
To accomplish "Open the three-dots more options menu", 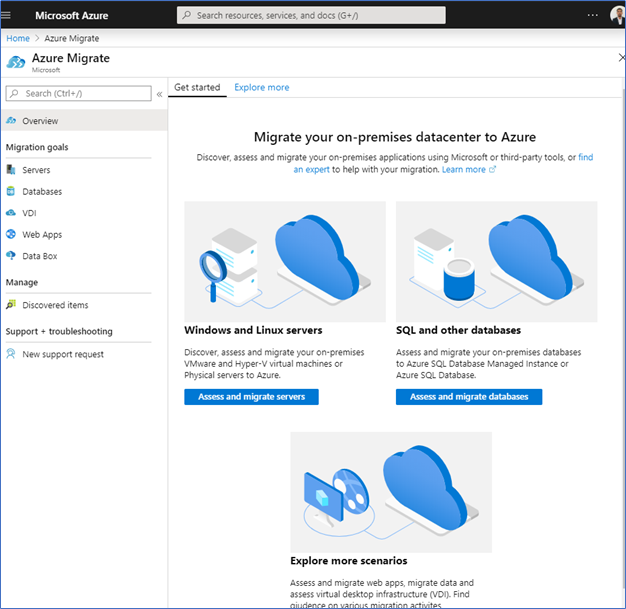I will [592, 15].
